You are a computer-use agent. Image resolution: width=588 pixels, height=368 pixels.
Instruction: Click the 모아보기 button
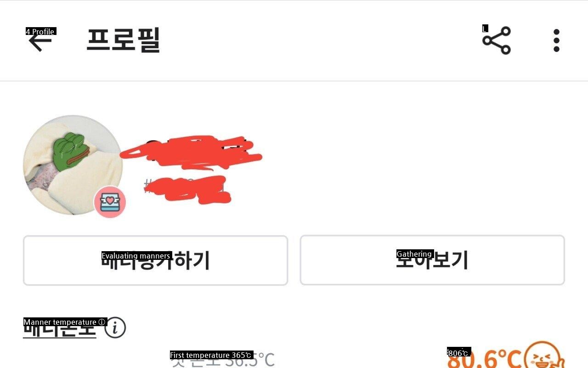[x=432, y=260]
